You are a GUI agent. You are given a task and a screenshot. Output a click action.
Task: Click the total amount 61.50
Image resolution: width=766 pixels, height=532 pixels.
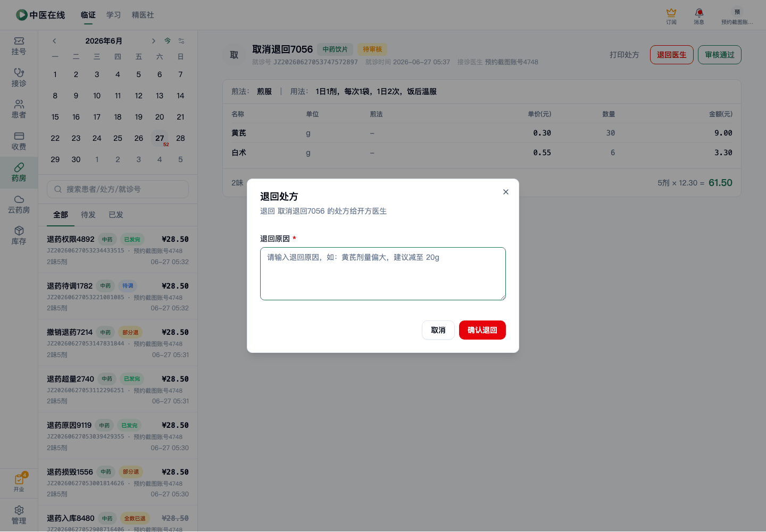click(720, 183)
